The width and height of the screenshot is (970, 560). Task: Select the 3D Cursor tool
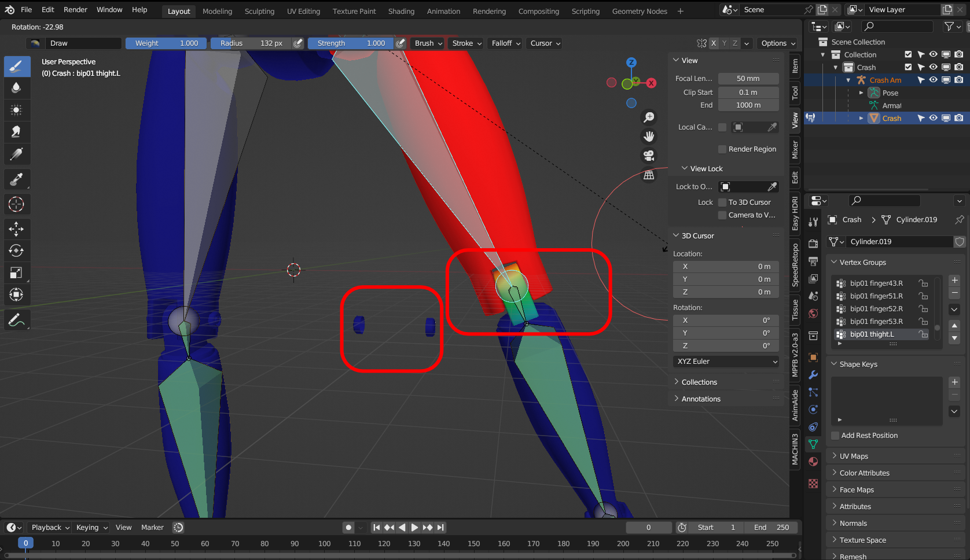click(17, 204)
